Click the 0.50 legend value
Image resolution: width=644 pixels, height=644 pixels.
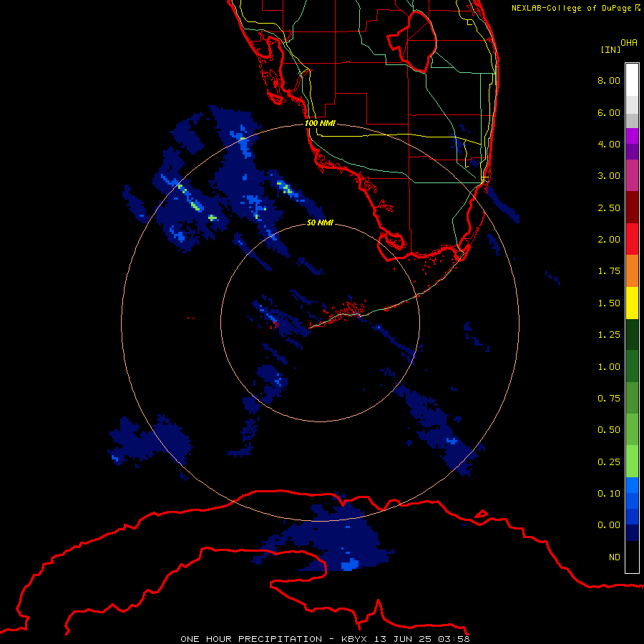[609, 430]
